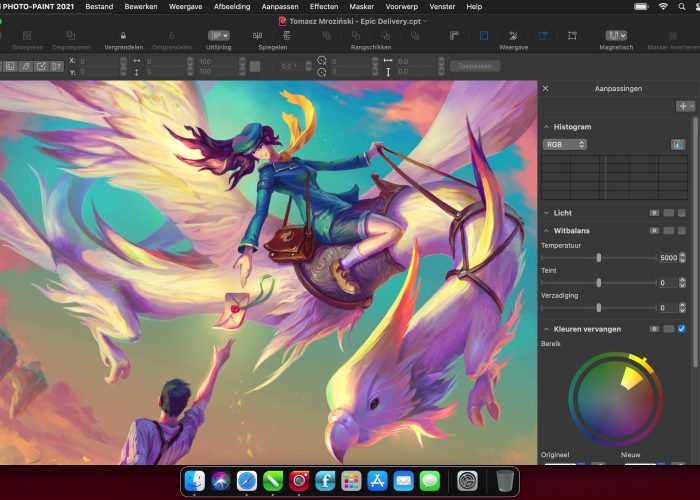Open the Magnetisch dropdown
This screenshot has height=500, width=700.
[x=616, y=36]
